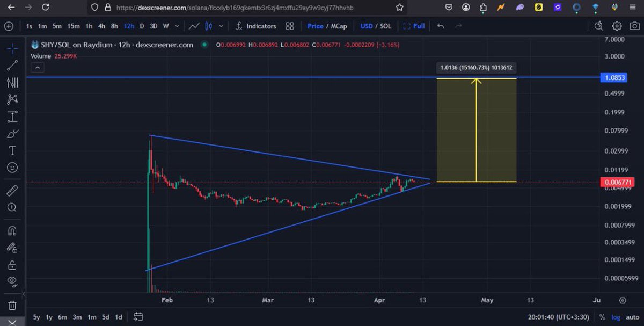Toggle stay in drawing mode
644x326 pixels.
pos(12,248)
